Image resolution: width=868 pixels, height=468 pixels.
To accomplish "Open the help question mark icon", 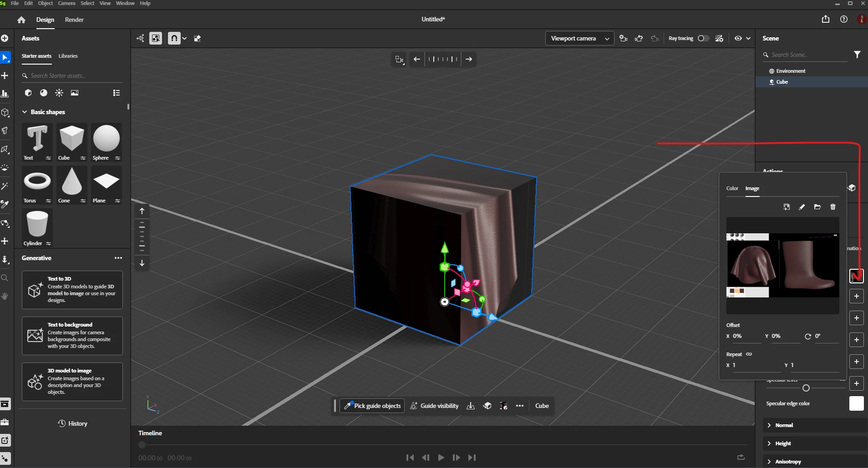I will click(844, 19).
